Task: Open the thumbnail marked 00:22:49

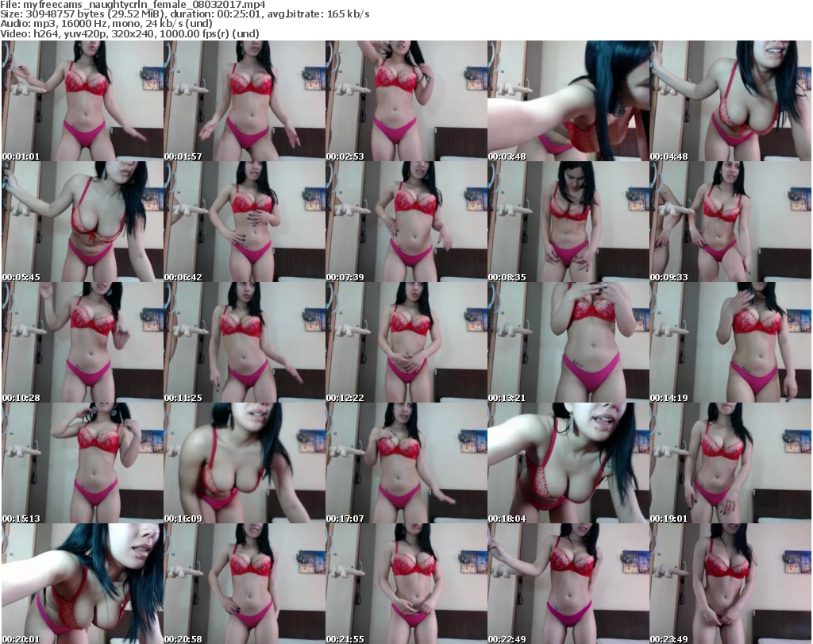Action: click(568, 584)
